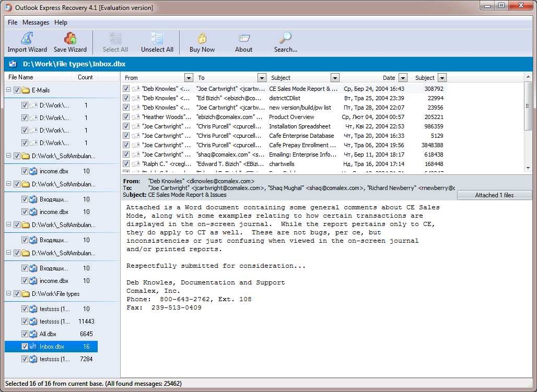Click the envelope icon of Cafe Enterprise Database

[136, 136]
